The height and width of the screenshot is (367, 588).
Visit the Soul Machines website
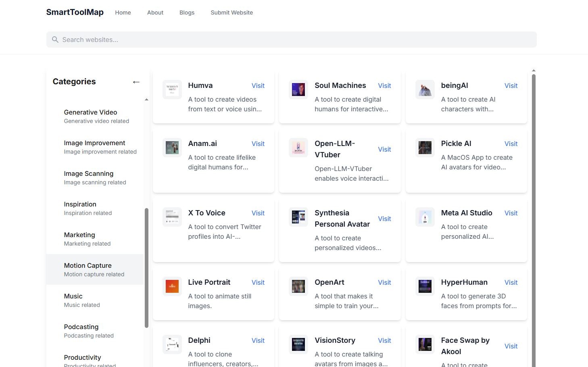[x=384, y=85]
